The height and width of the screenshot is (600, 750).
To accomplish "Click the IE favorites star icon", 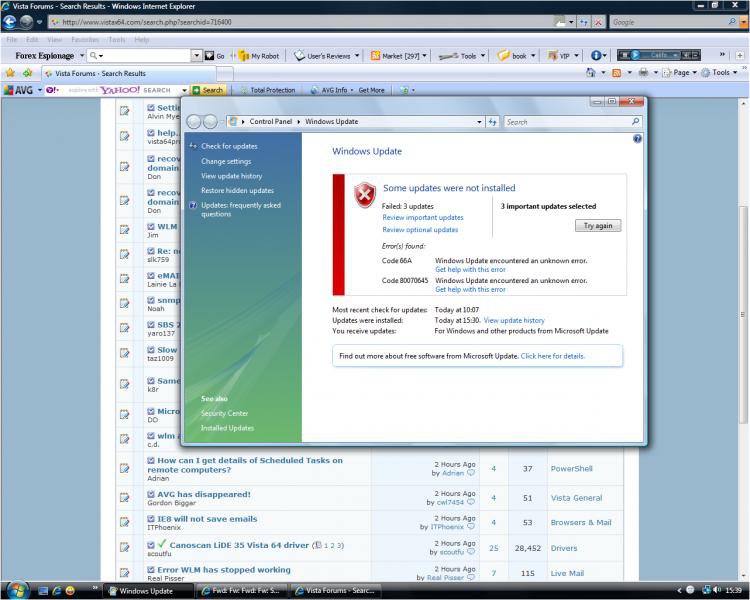I will [x=11, y=73].
